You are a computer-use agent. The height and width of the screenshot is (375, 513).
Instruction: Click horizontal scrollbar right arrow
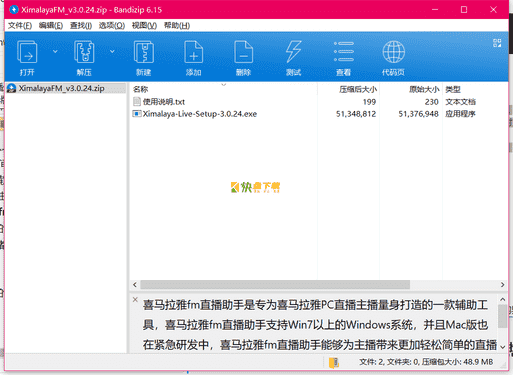coord(502,285)
